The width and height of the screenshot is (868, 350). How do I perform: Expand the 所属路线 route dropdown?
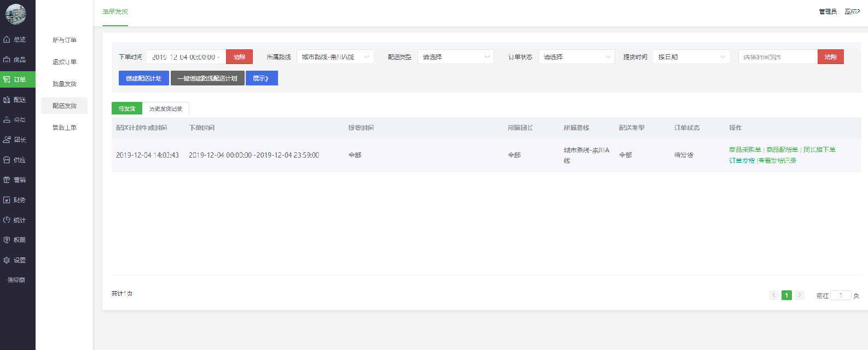click(x=335, y=57)
